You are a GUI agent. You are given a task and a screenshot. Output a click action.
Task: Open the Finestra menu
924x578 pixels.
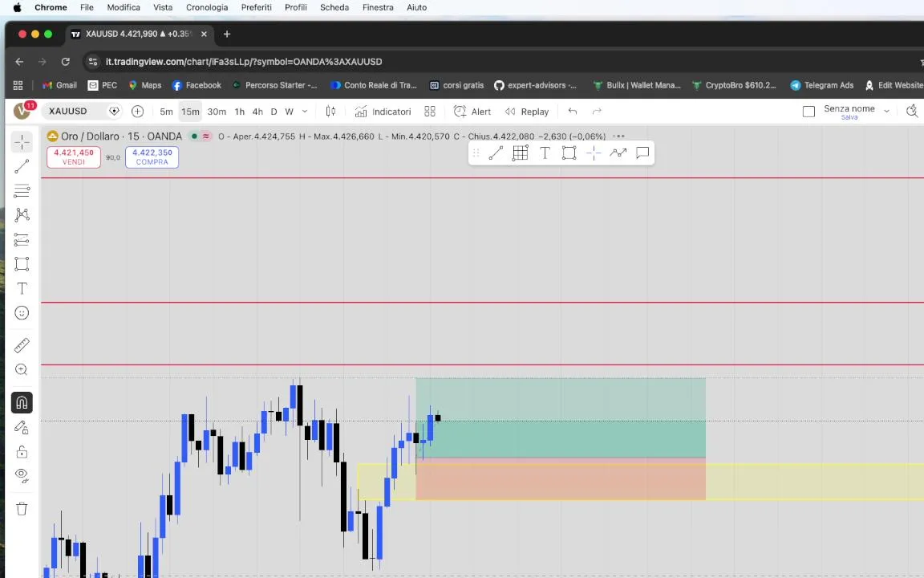pyautogui.click(x=378, y=8)
